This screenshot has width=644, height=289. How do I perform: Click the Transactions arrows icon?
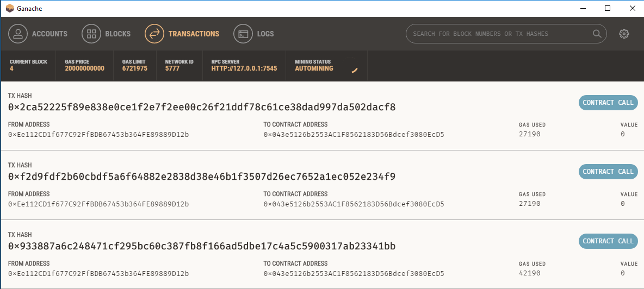coord(154,34)
